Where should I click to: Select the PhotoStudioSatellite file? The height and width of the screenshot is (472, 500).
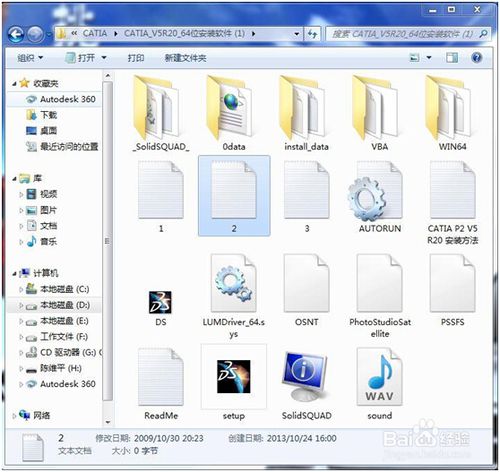(x=379, y=296)
